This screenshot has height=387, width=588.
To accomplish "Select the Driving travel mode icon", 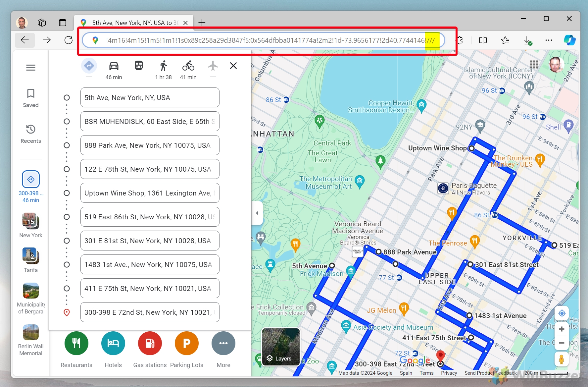I will (x=114, y=66).
